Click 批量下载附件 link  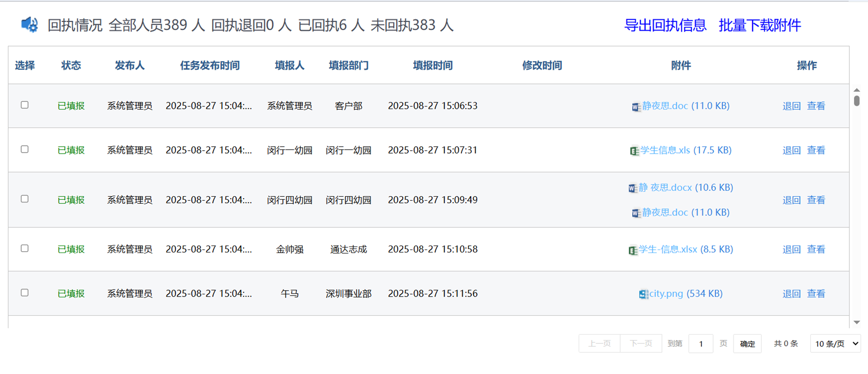759,25
